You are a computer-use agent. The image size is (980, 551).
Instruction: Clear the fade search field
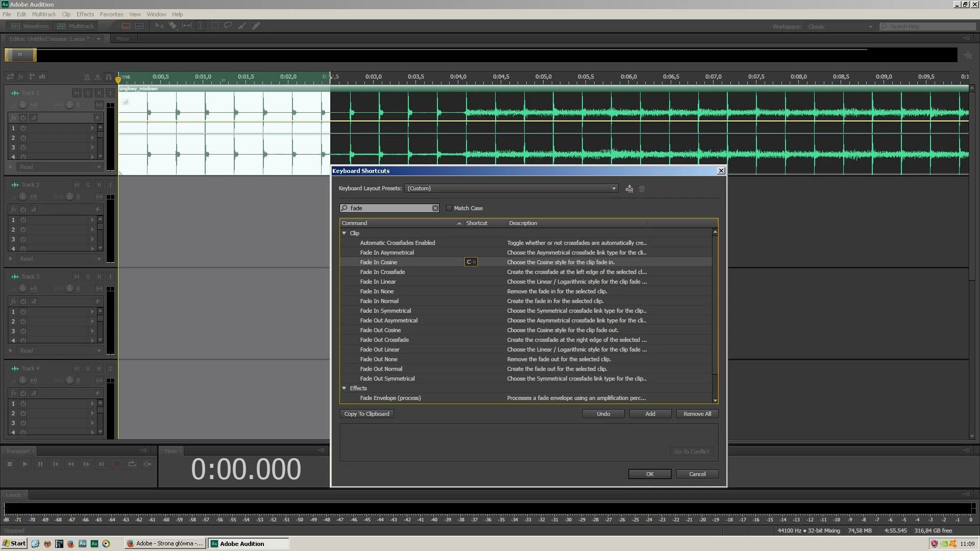click(435, 208)
